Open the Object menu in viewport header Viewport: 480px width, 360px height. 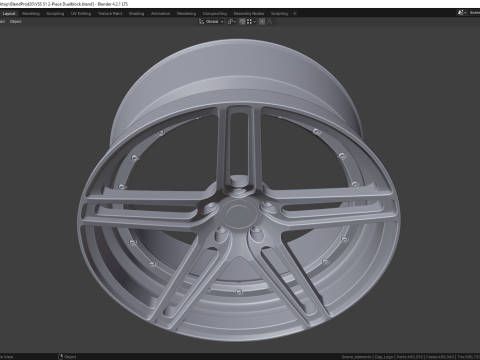click(x=15, y=22)
